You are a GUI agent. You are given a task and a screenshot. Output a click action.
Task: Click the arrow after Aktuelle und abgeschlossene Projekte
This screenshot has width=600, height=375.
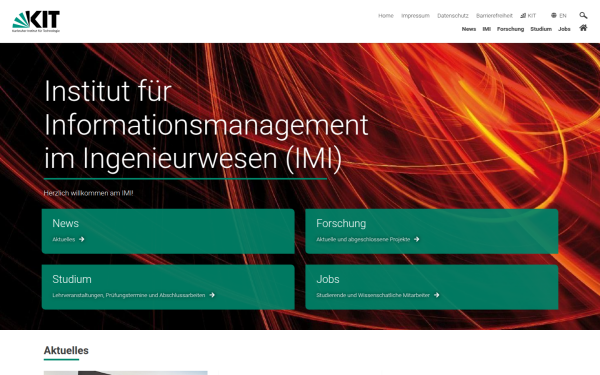coord(417,239)
